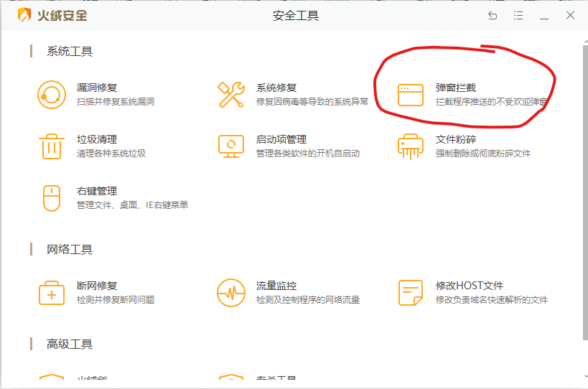The image size is (588, 389).
Task: Click the 漏洞修复 title text
Action: (97, 88)
